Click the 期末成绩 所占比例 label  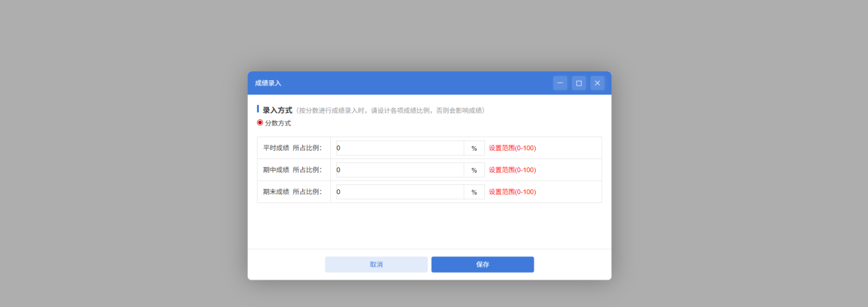point(293,192)
